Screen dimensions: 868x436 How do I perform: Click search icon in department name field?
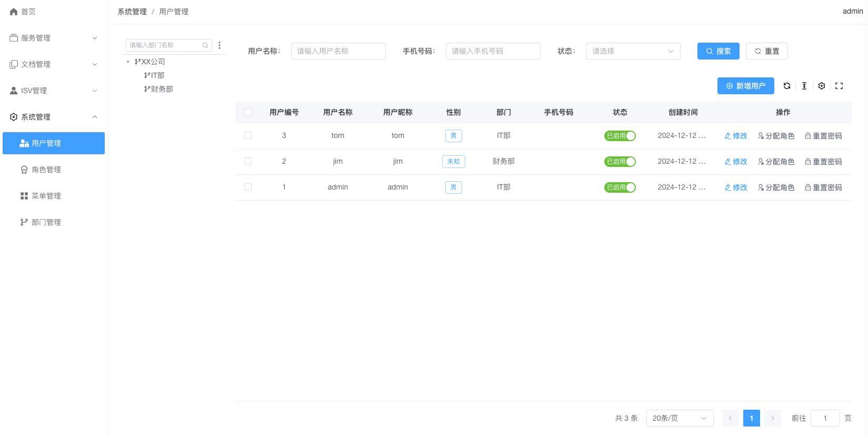click(x=205, y=45)
